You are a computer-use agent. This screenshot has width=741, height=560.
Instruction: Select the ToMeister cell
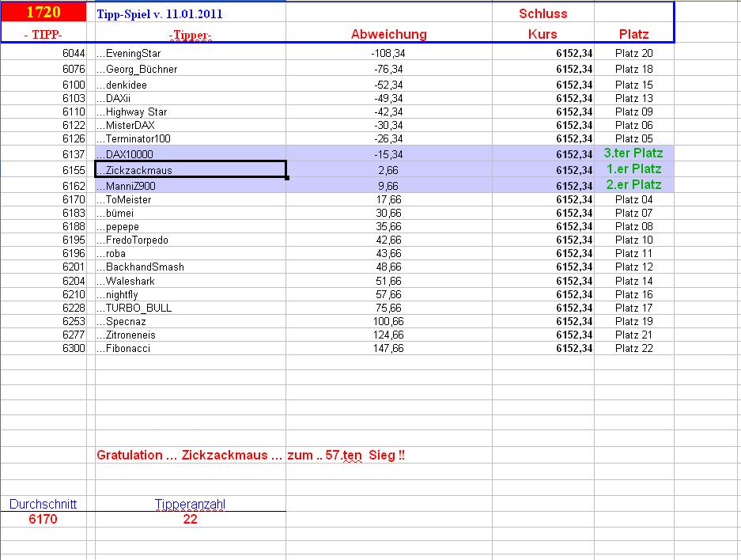(191, 199)
